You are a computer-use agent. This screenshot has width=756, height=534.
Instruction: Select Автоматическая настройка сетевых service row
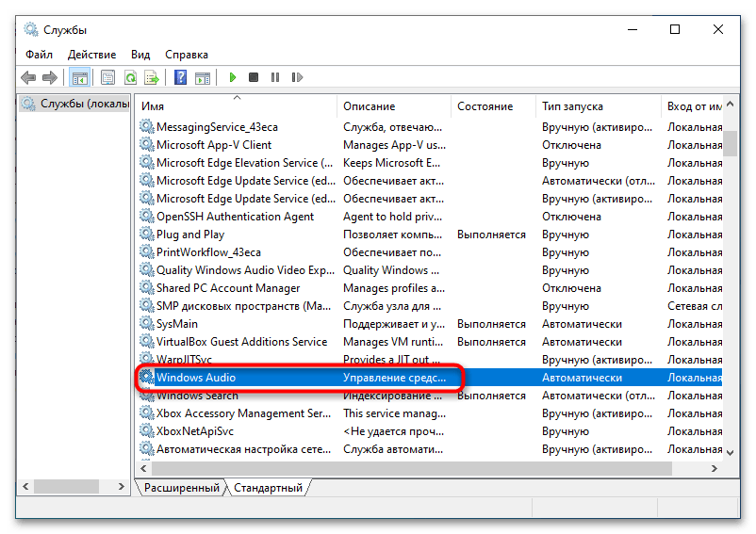(429, 449)
